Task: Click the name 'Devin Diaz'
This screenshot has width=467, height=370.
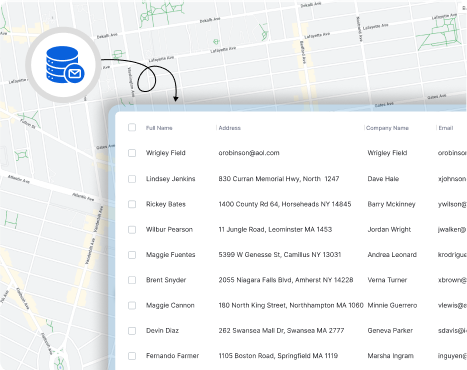Action: [162, 331]
